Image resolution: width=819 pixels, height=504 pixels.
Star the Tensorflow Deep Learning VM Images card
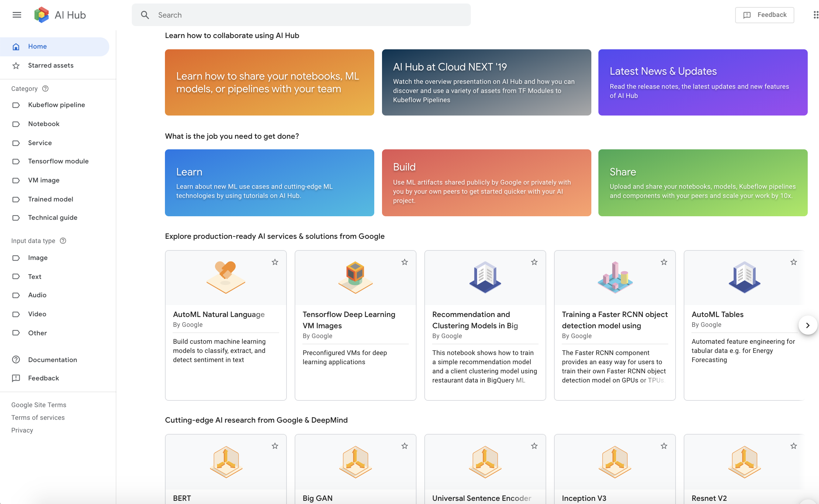[405, 262]
